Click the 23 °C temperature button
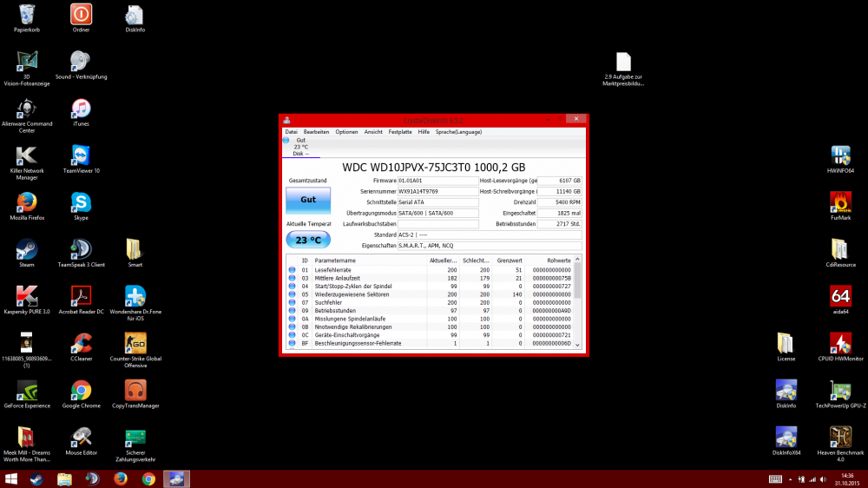 pyautogui.click(x=308, y=241)
